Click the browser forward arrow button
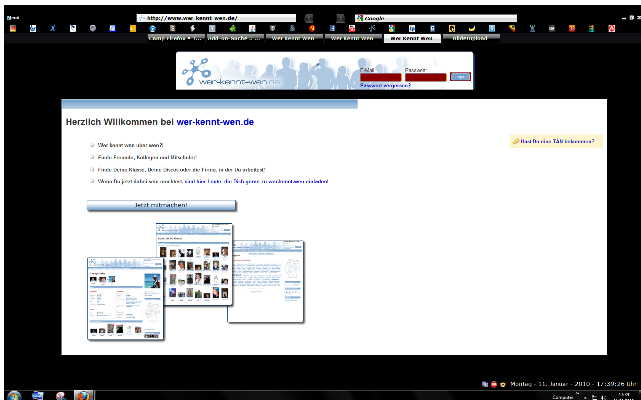 click(340, 18)
